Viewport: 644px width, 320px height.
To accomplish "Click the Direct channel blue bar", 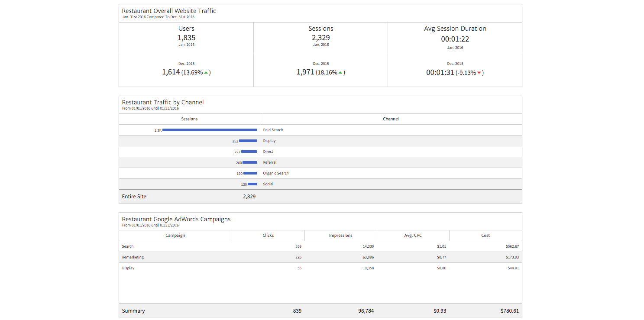I will (x=249, y=152).
